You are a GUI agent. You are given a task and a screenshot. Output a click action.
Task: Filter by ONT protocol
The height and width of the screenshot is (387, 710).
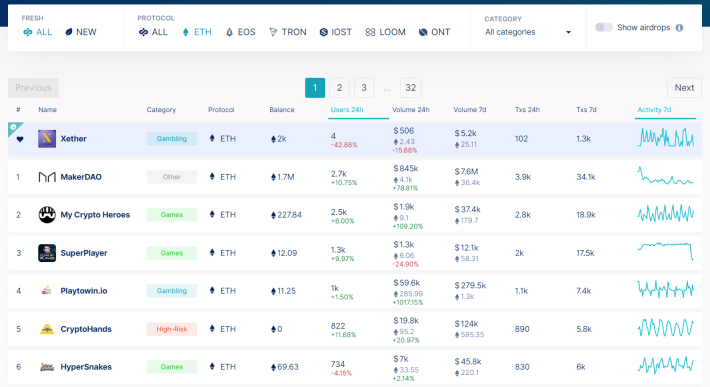(x=434, y=32)
